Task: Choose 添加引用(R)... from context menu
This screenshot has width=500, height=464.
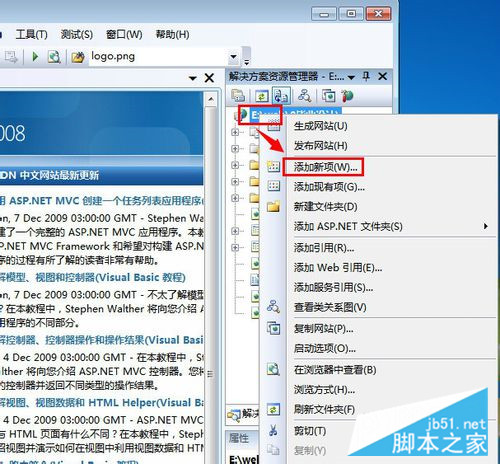Action: pyautogui.click(x=392, y=248)
